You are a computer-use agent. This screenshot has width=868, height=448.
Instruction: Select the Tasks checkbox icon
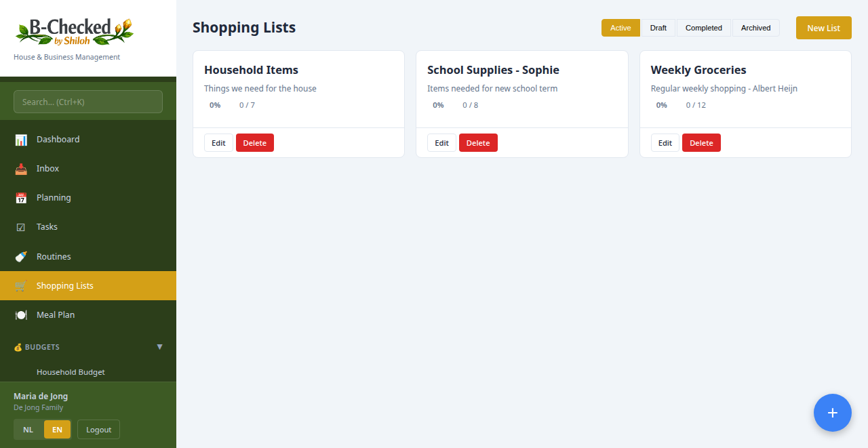click(21, 226)
